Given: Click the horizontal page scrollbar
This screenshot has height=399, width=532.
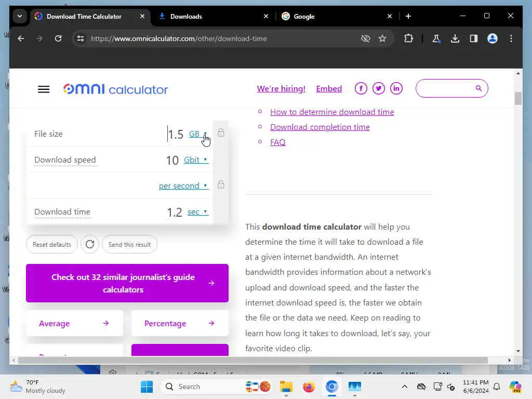Looking at the screenshot, I should (x=253, y=360).
